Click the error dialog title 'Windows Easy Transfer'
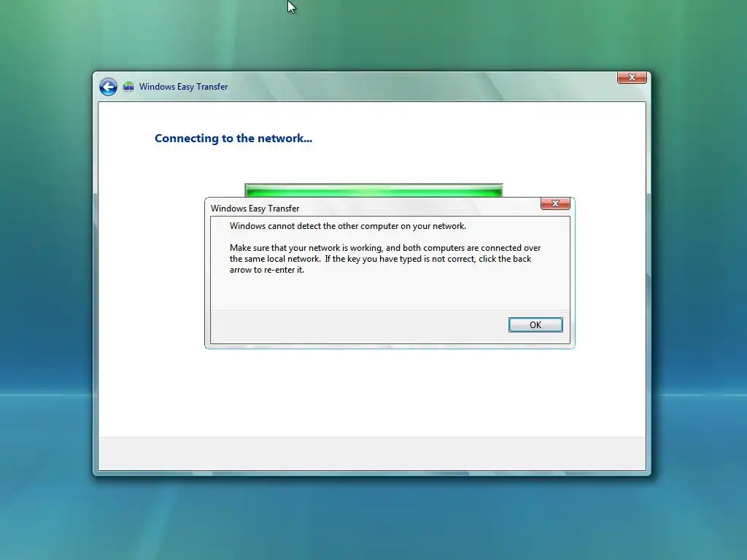 pos(255,208)
